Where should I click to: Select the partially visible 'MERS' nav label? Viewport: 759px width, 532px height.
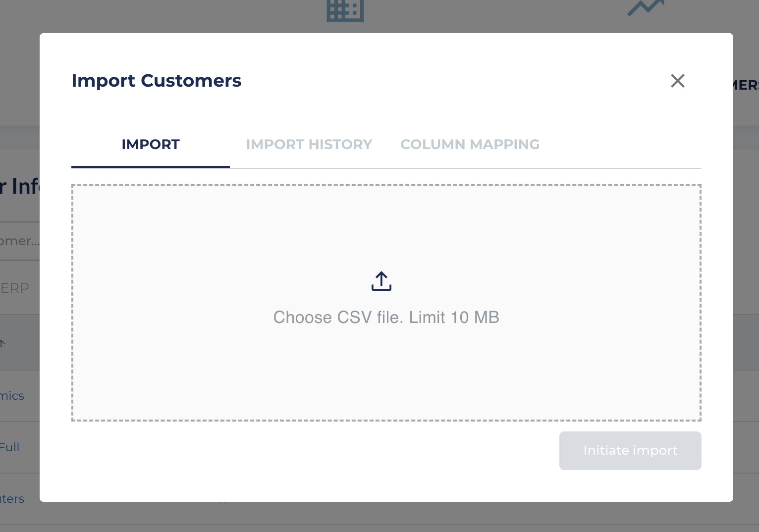[746, 85]
